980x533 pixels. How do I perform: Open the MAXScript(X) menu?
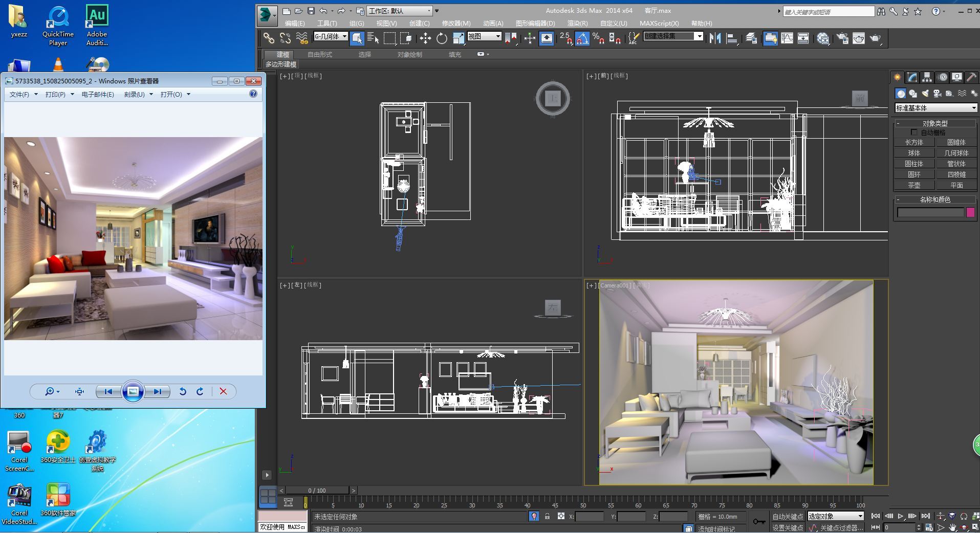(659, 24)
